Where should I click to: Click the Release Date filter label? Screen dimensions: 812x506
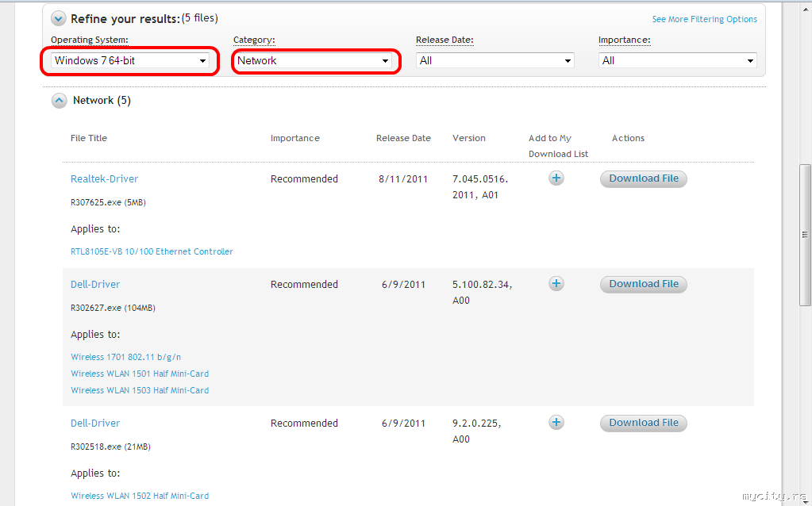444,40
